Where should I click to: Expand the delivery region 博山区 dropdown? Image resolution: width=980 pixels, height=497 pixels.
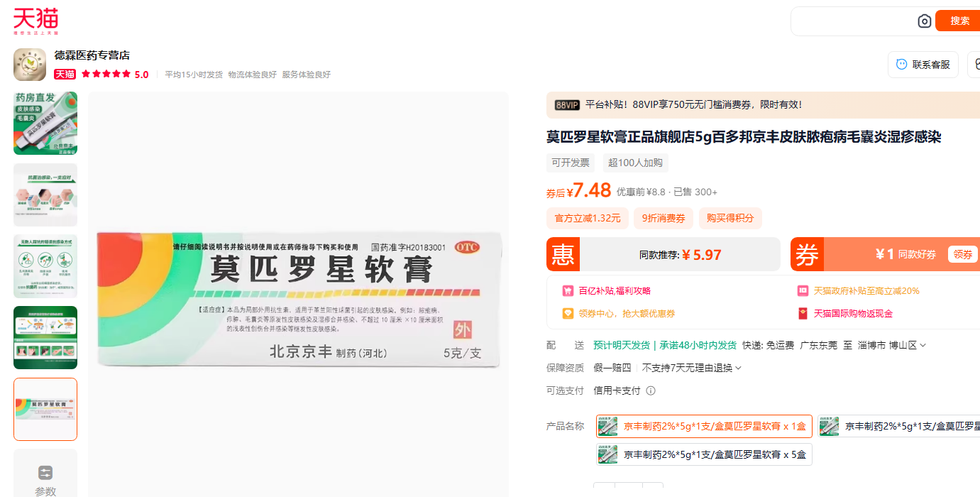pyautogui.click(x=921, y=344)
